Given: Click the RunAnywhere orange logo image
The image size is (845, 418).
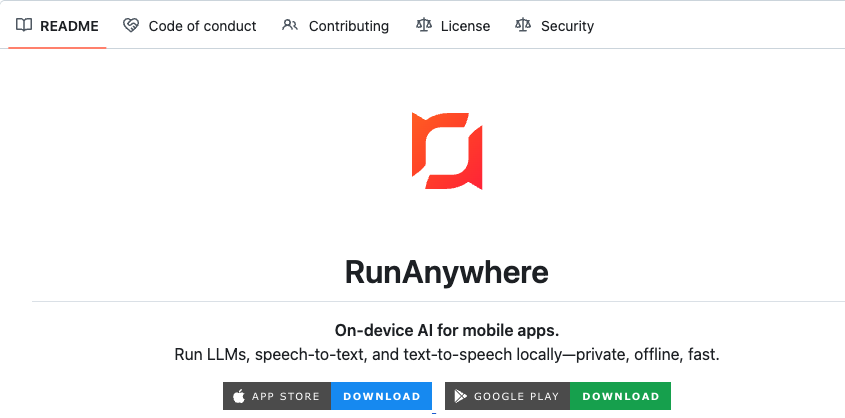Looking at the screenshot, I should [x=447, y=151].
